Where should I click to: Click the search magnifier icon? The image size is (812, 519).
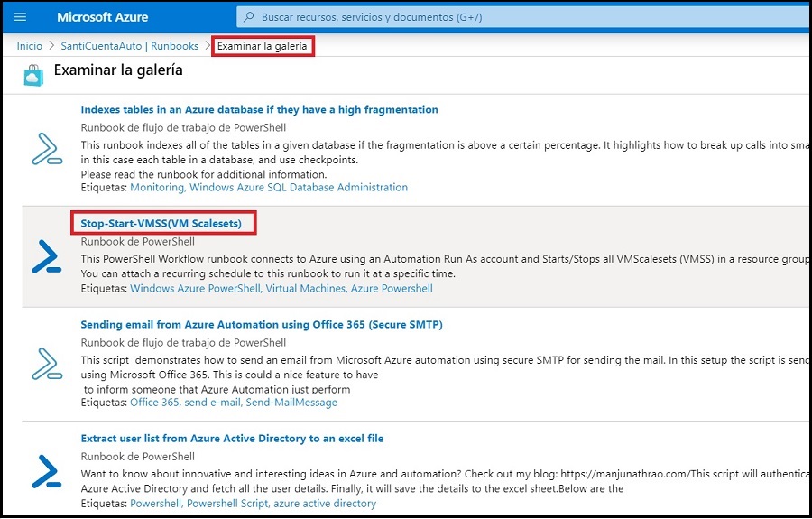coord(249,16)
